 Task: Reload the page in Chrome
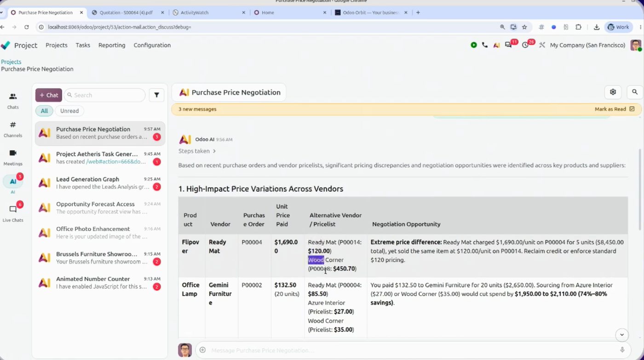point(27,27)
